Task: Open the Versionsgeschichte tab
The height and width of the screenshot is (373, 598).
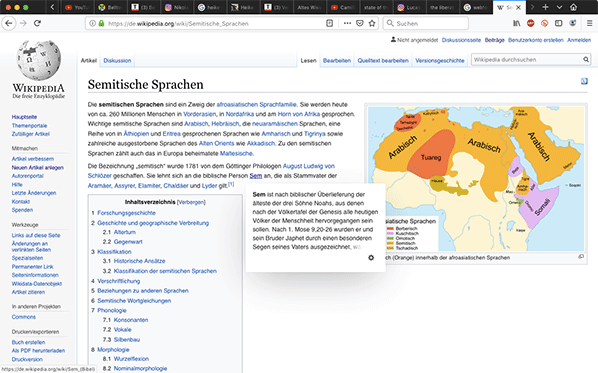Action: 440,61
